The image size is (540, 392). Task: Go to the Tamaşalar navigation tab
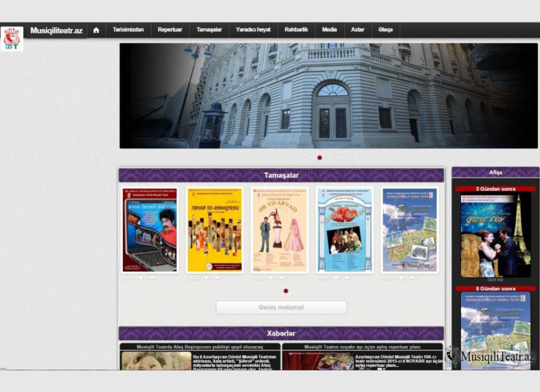click(209, 30)
